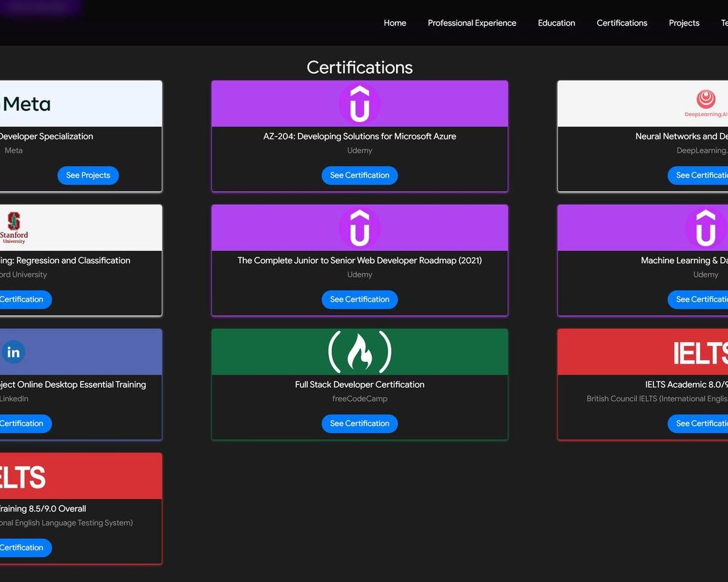The height and width of the screenshot is (582, 728).
Task: Open the Projects nav link
Action: click(x=684, y=23)
